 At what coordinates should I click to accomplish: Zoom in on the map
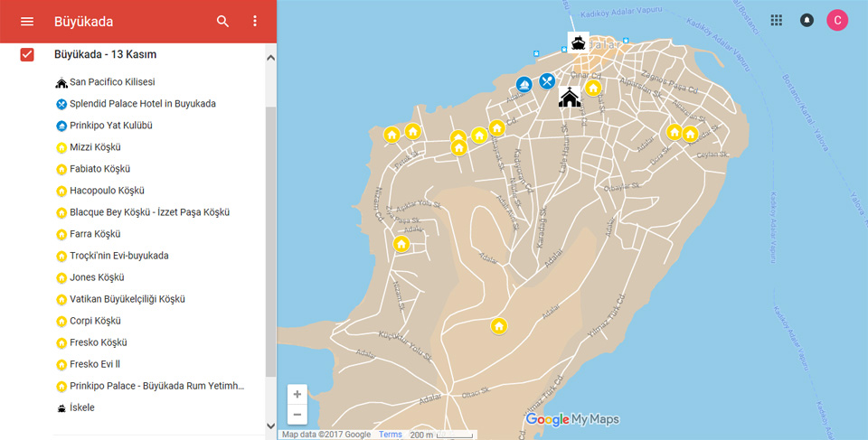coord(297,395)
